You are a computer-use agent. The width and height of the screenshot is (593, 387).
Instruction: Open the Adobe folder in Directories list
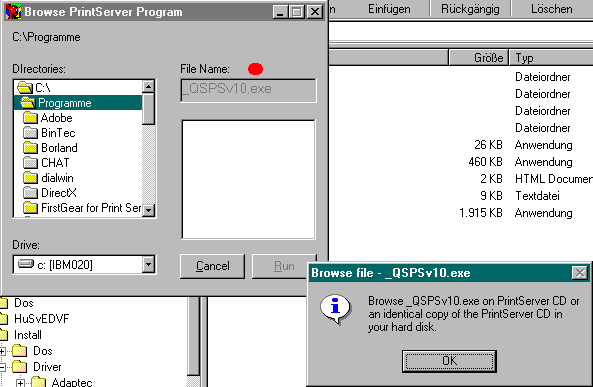pyautogui.click(x=78, y=118)
